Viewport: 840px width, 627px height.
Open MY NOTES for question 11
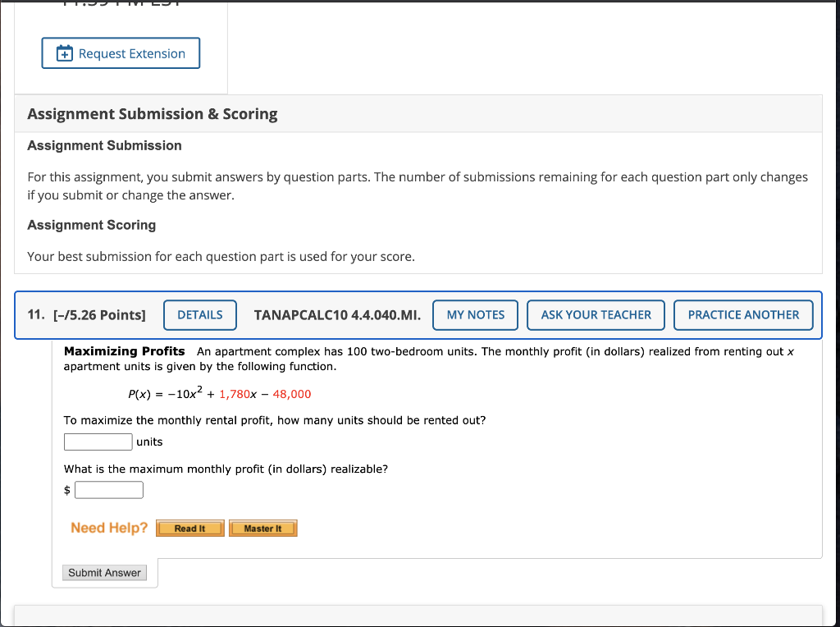pos(474,314)
